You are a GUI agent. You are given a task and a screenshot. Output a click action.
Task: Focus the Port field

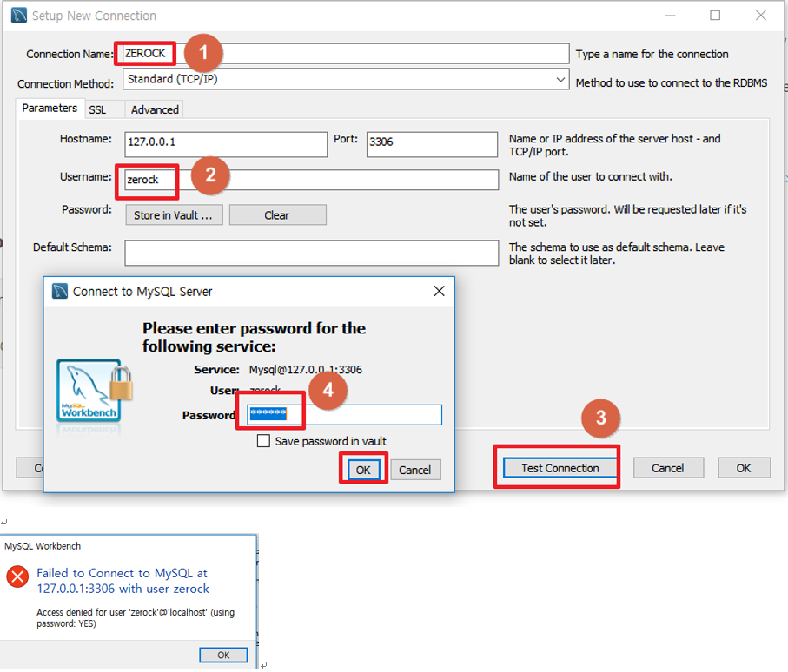[432, 145]
